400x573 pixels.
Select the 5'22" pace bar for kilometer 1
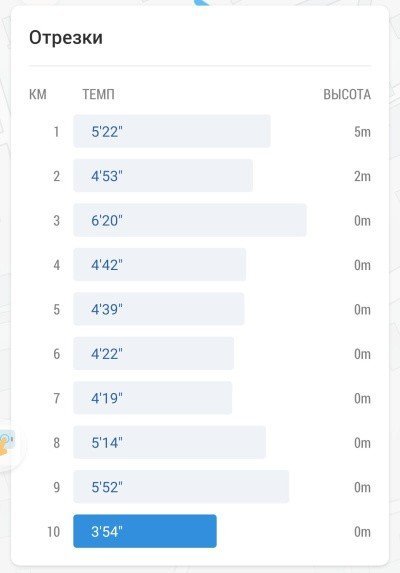pos(172,131)
